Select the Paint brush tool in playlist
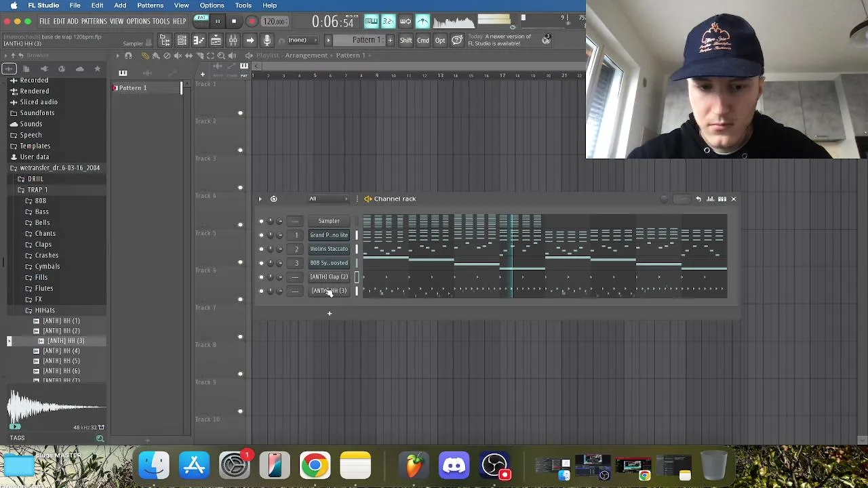The width and height of the screenshot is (868, 488). point(156,56)
